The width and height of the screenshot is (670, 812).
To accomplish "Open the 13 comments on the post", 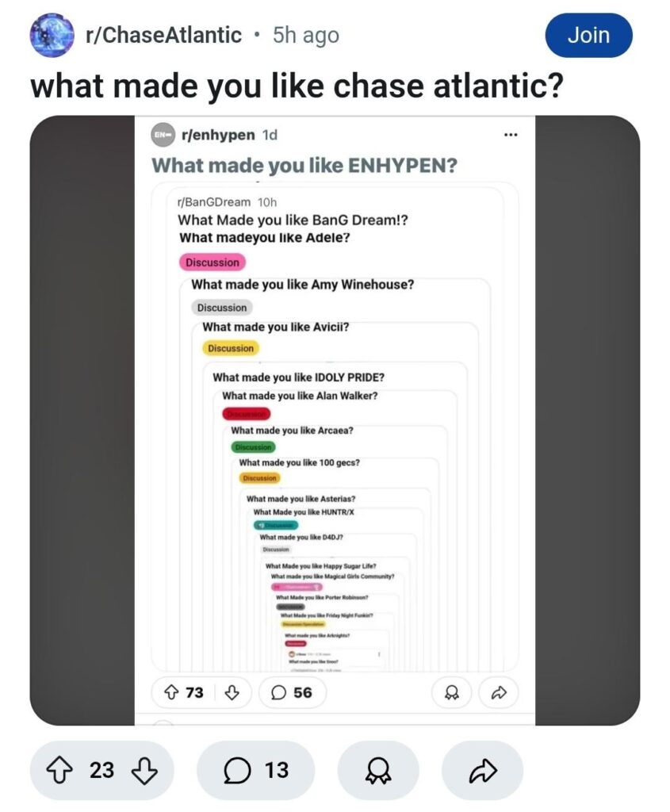I will (x=256, y=770).
